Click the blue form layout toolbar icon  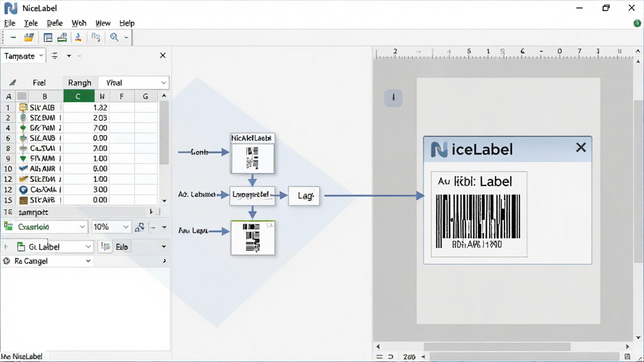click(x=48, y=38)
